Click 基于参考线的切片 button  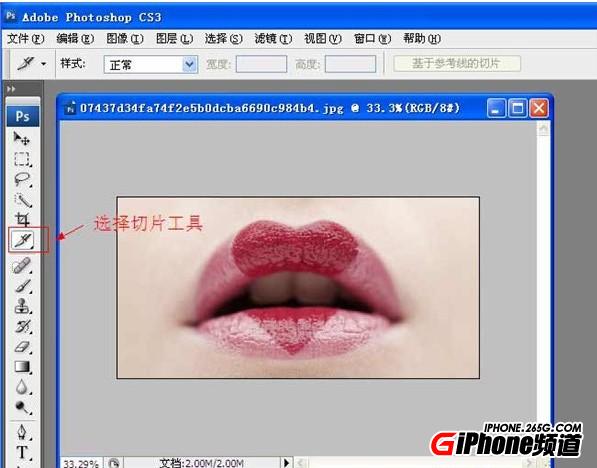[x=457, y=63]
